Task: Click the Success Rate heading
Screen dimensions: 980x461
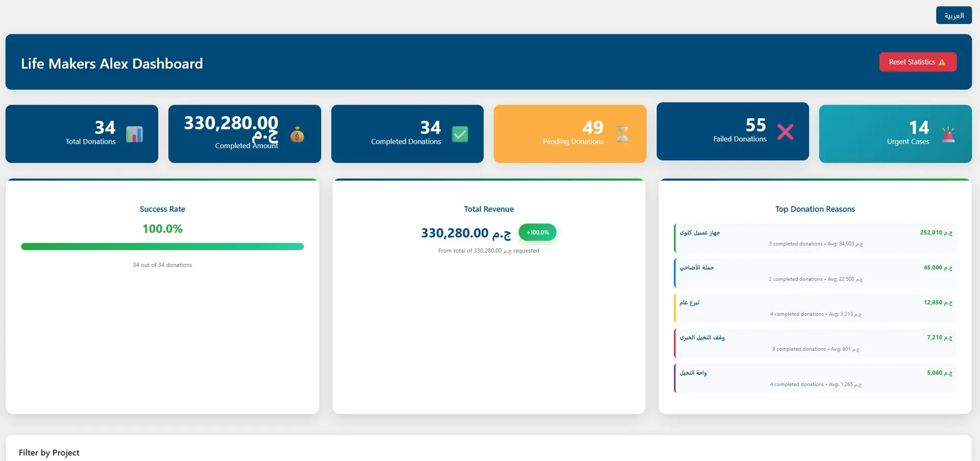Action: (162, 209)
